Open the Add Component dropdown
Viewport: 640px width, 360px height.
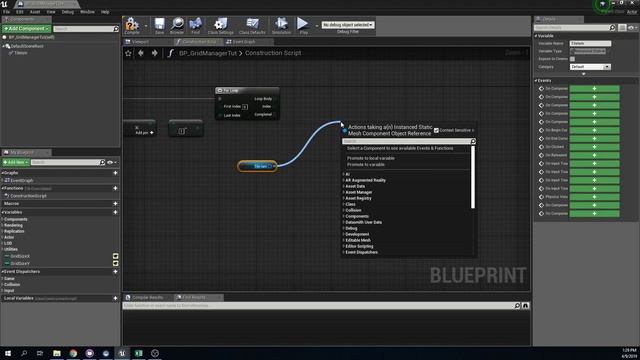click(27, 29)
